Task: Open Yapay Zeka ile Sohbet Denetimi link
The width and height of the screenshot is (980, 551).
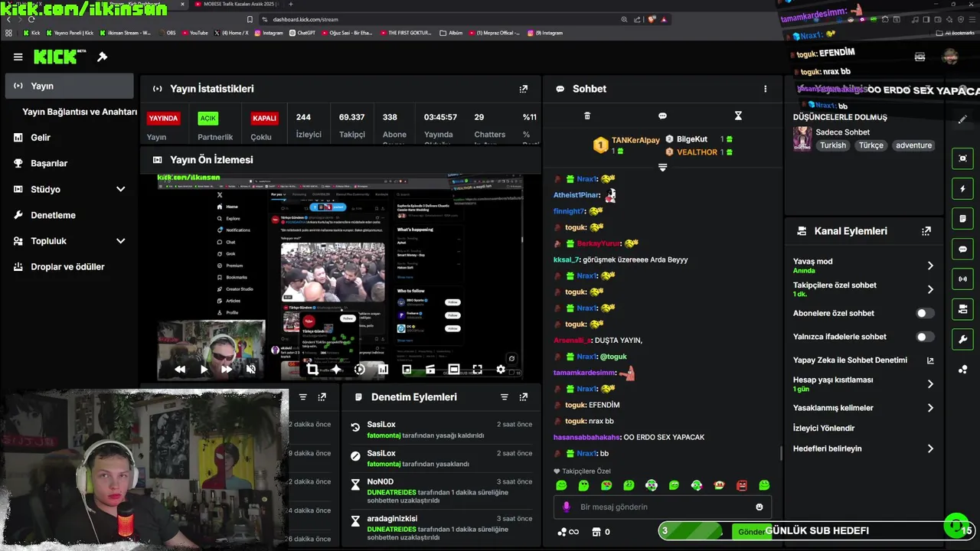Action: click(864, 360)
